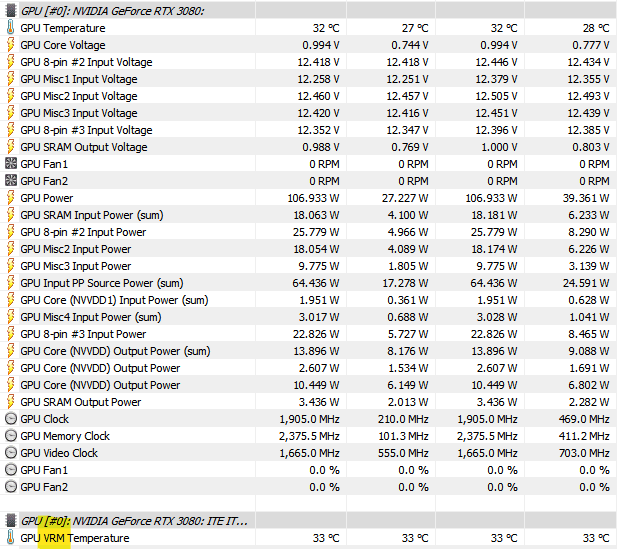
Task: Click the 8.290 W average 8-pin #2 Input Power
Action: click(x=588, y=232)
